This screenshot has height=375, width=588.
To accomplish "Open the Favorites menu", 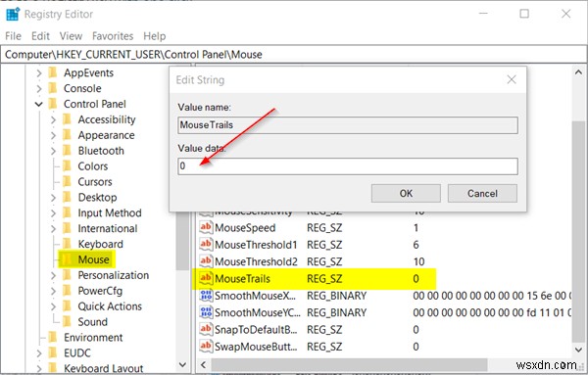I will tap(113, 36).
